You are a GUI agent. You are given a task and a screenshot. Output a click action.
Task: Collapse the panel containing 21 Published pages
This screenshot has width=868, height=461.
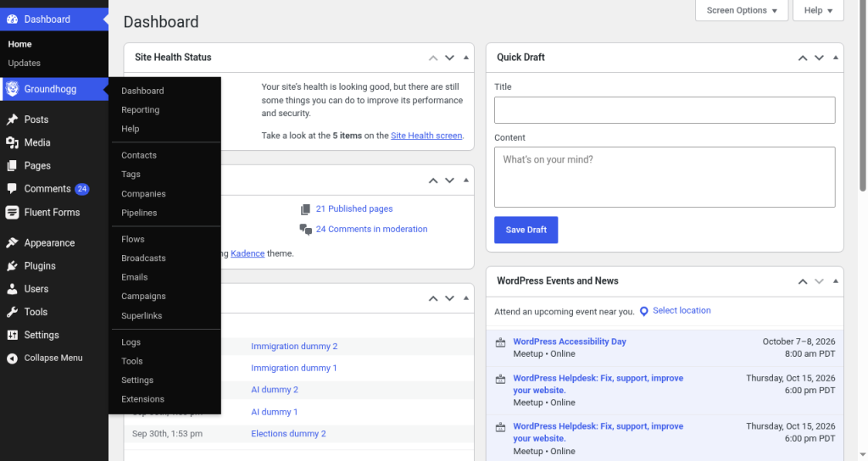(x=466, y=181)
